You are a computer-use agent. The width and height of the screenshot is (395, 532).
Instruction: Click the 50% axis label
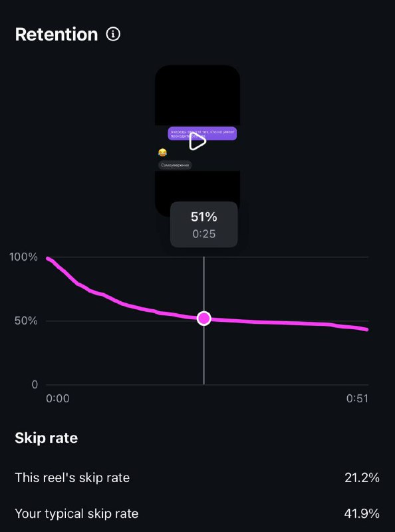pyautogui.click(x=26, y=321)
